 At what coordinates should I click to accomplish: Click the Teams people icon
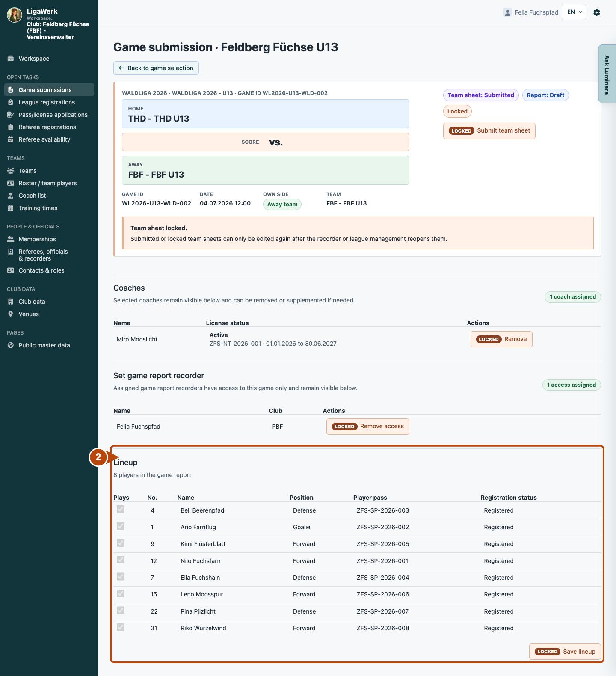tap(11, 171)
